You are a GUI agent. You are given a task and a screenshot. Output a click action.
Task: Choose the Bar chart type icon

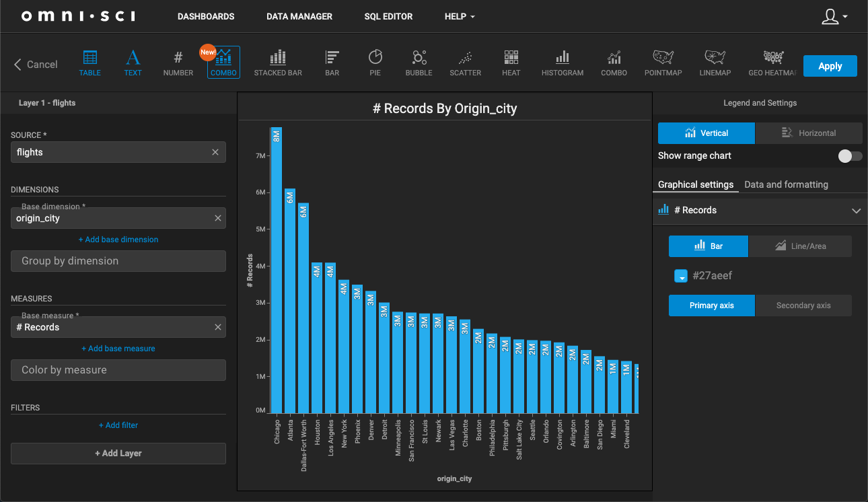(332, 63)
